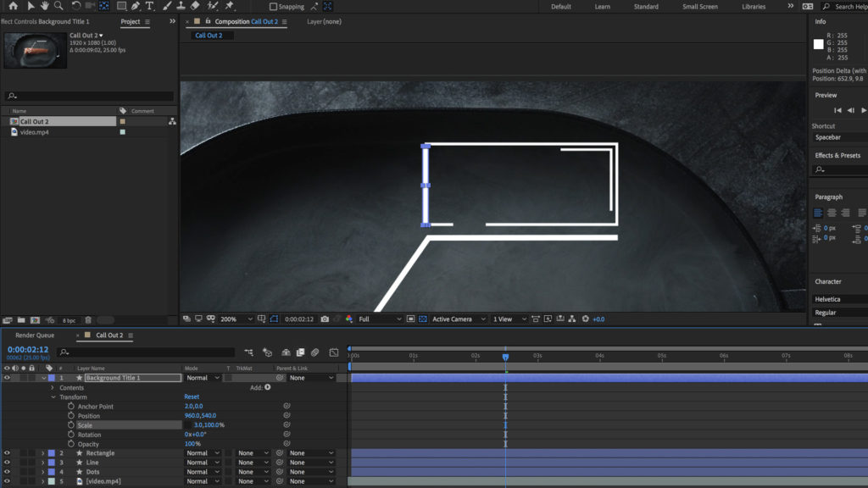Open the Render Queue tab
Screen dimensions: 868x488
click(35, 335)
